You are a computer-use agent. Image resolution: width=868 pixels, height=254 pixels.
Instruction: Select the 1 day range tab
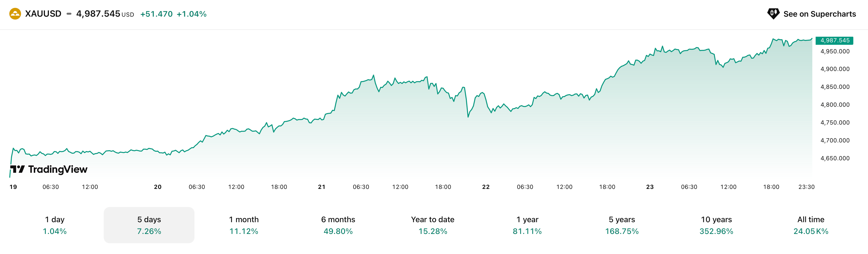point(55,225)
